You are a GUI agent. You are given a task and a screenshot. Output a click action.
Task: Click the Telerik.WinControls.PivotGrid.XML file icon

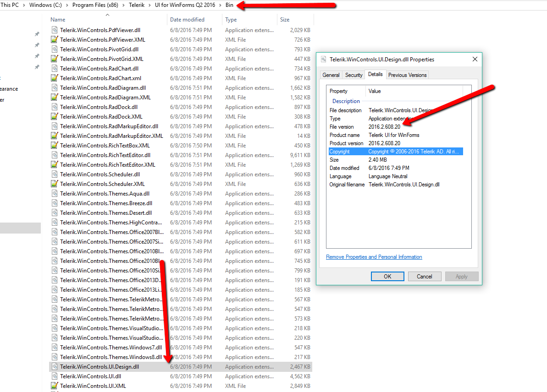point(55,59)
